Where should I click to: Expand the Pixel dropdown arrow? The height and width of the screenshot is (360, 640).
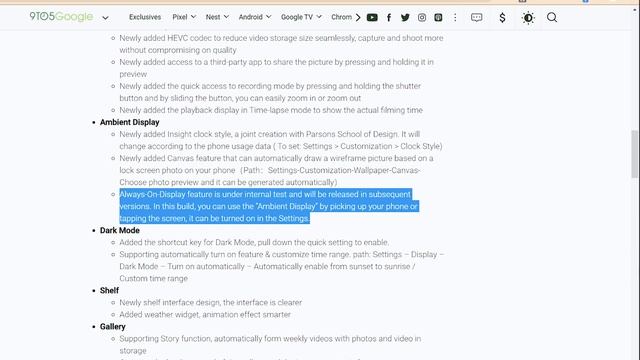(x=193, y=17)
